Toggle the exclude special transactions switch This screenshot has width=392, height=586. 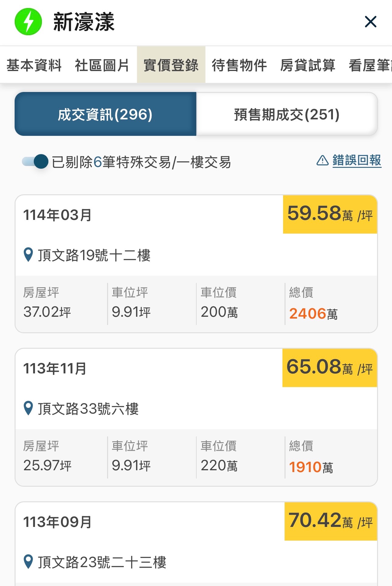pos(35,161)
